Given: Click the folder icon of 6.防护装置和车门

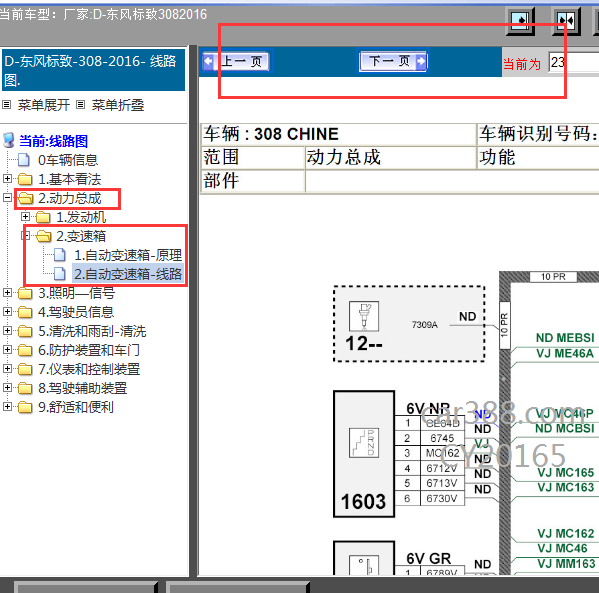Looking at the screenshot, I should [25, 350].
